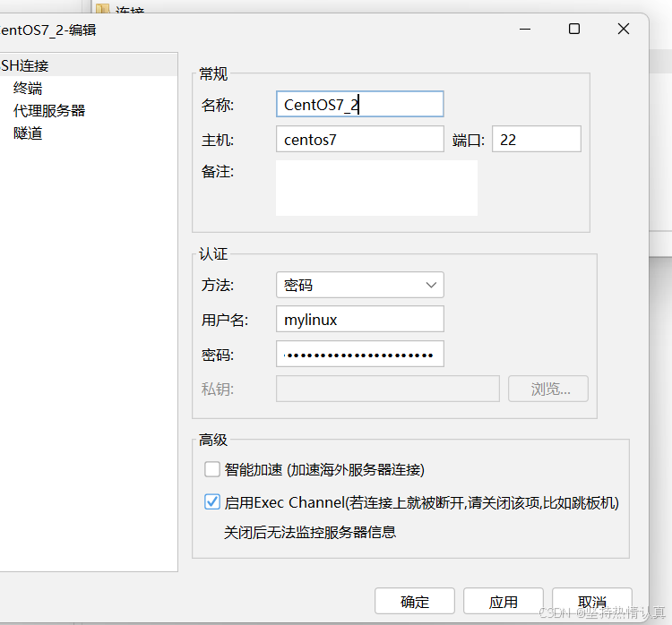Image resolution: width=672 pixels, height=625 pixels.
Task: Minimize the CentOS7_2-编辑 dialog
Action: [525, 30]
